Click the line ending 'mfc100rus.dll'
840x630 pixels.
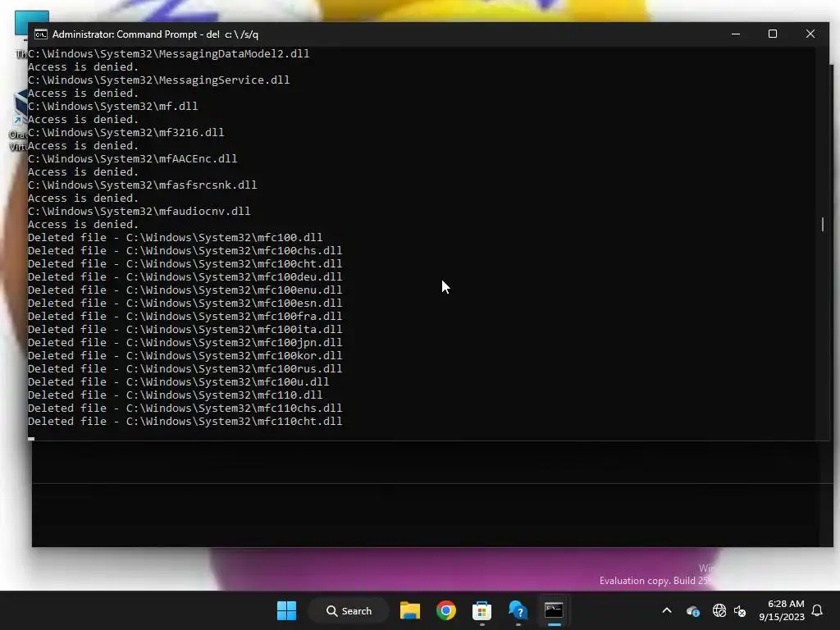click(x=185, y=368)
